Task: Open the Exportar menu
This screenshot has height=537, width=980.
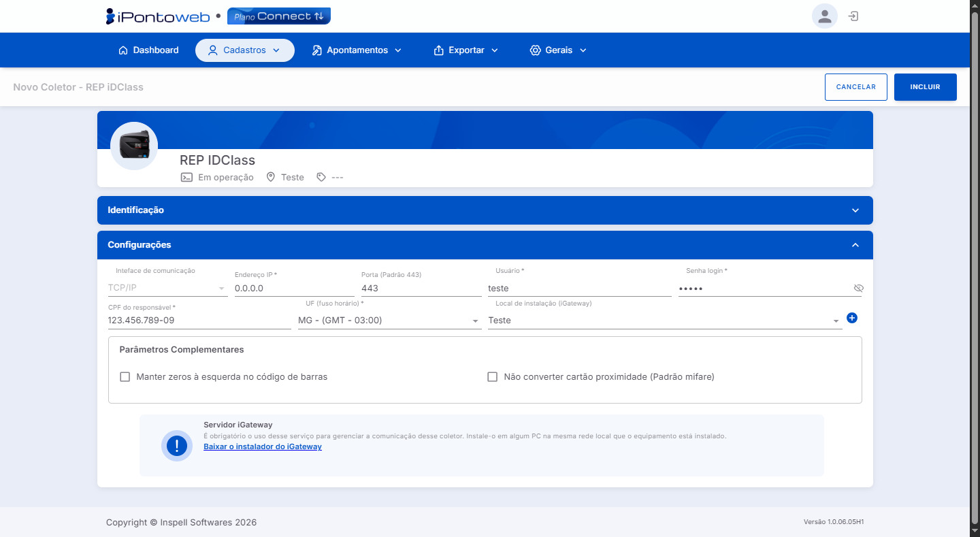Action: (x=466, y=50)
